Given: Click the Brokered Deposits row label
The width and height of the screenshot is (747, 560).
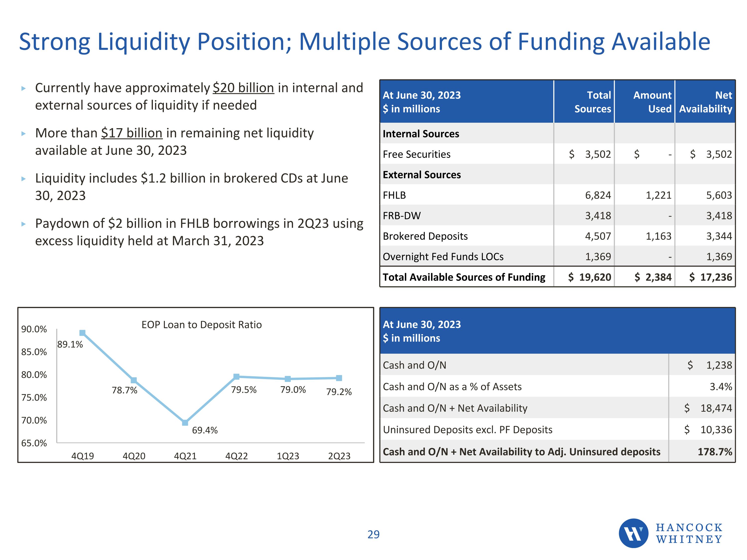Looking at the screenshot, I should coord(425,236).
